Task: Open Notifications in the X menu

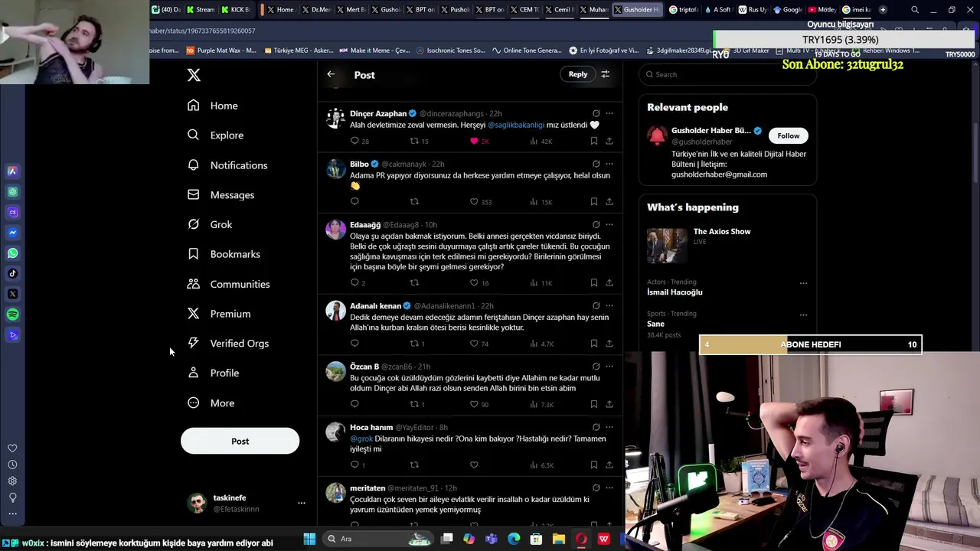Action: click(x=227, y=165)
